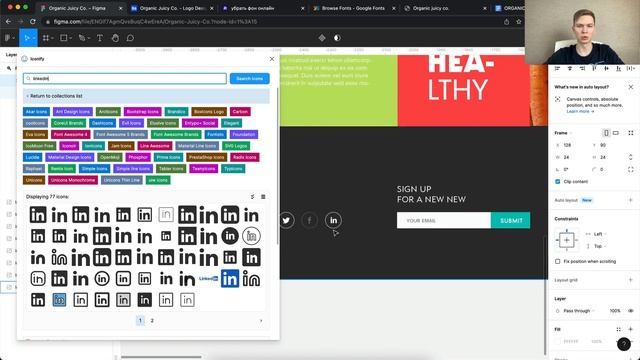Select the Rectangle shape tool
This screenshot has height=360, width=640.
64,38
